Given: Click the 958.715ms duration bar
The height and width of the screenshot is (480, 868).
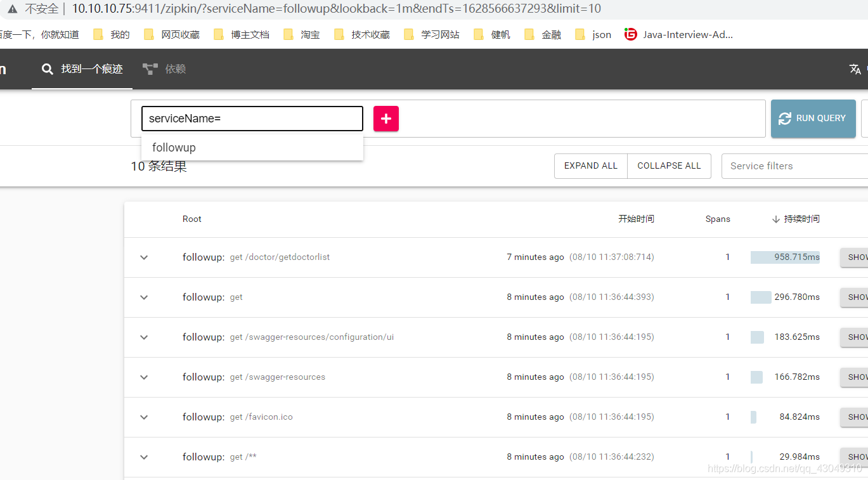Looking at the screenshot, I should point(785,257).
